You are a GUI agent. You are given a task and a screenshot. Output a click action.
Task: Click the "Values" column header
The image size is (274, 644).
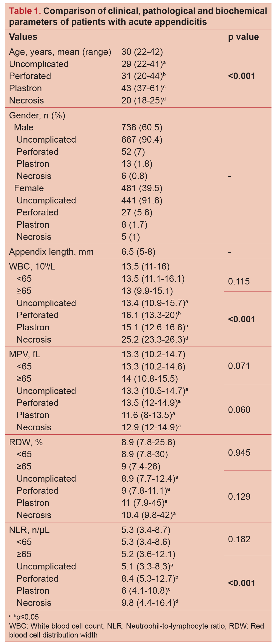click(x=23, y=37)
